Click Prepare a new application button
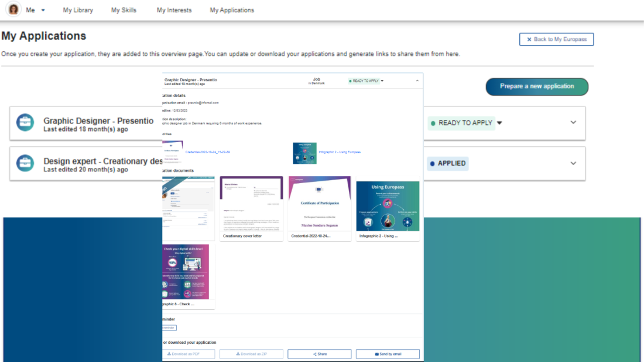Viewport: 644px width, 362px height. tap(537, 87)
